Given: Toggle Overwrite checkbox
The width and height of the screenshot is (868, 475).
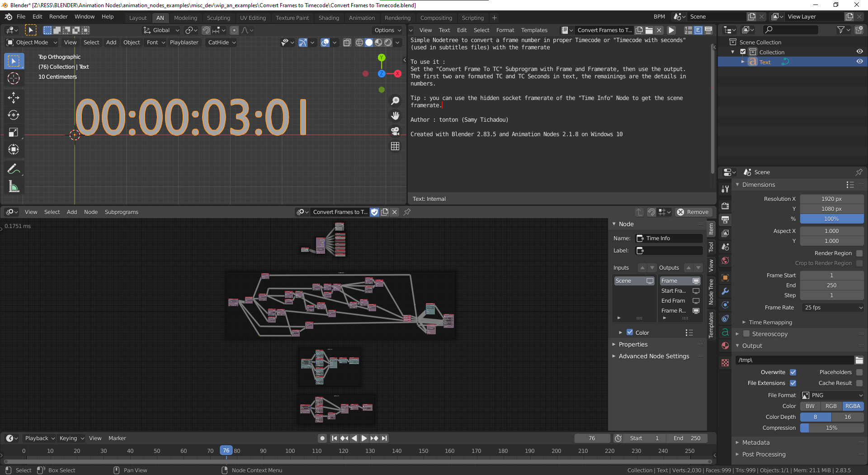Looking at the screenshot, I should coord(793,372).
